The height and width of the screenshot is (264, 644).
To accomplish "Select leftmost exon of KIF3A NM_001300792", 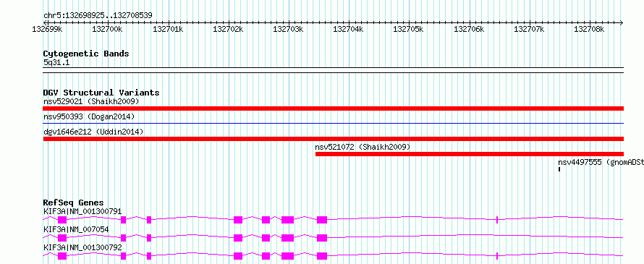I will point(62,256).
